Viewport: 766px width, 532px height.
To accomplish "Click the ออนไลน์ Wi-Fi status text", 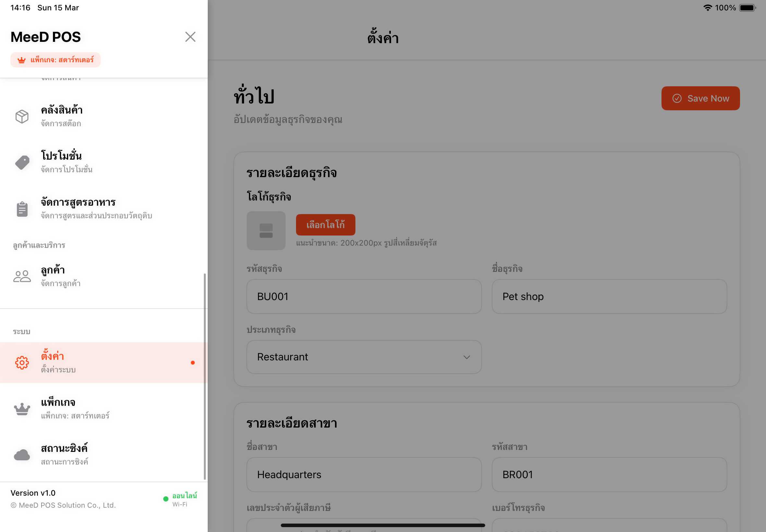I will [185, 499].
